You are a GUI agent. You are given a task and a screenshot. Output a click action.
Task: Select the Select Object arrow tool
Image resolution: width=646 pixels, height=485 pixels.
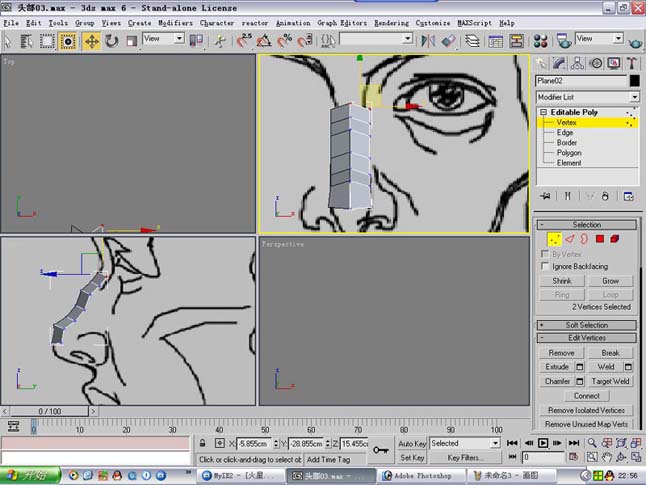click(x=8, y=41)
